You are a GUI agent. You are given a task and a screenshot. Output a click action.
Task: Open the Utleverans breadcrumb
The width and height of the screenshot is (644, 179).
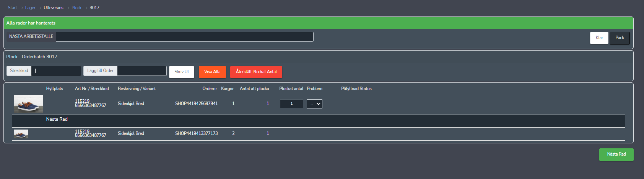click(54, 8)
